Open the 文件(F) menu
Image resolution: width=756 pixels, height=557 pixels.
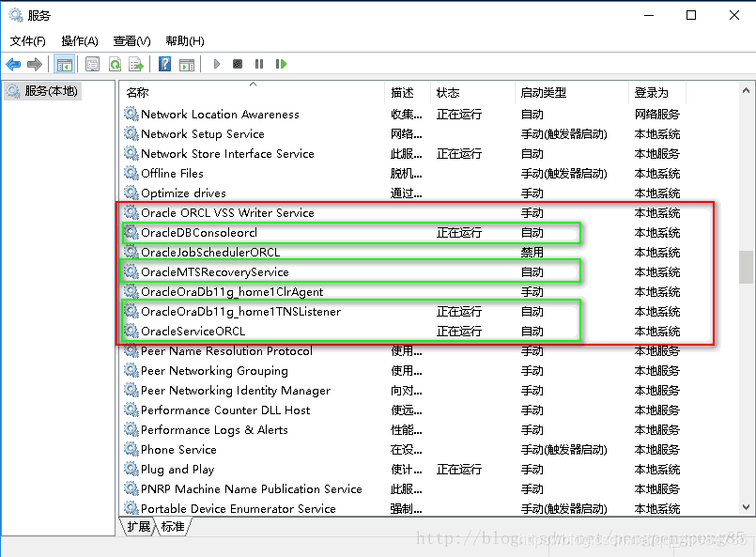(27, 41)
